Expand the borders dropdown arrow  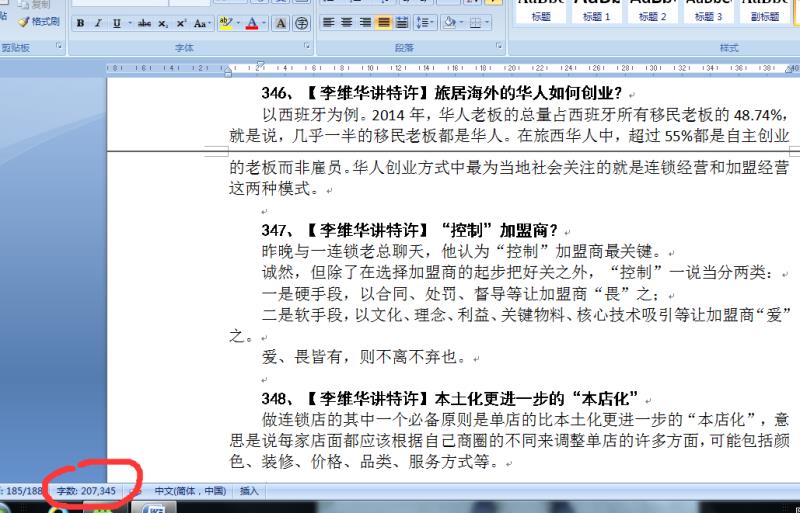[x=487, y=22]
